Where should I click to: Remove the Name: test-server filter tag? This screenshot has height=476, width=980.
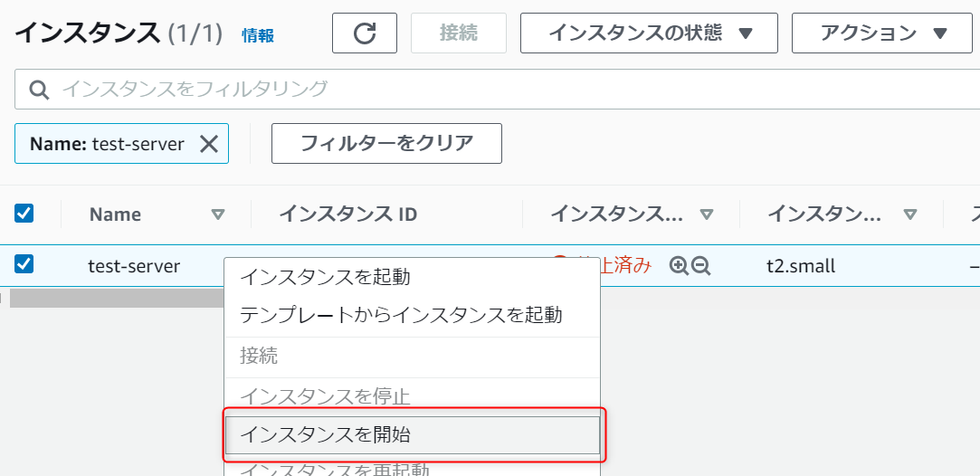209,144
